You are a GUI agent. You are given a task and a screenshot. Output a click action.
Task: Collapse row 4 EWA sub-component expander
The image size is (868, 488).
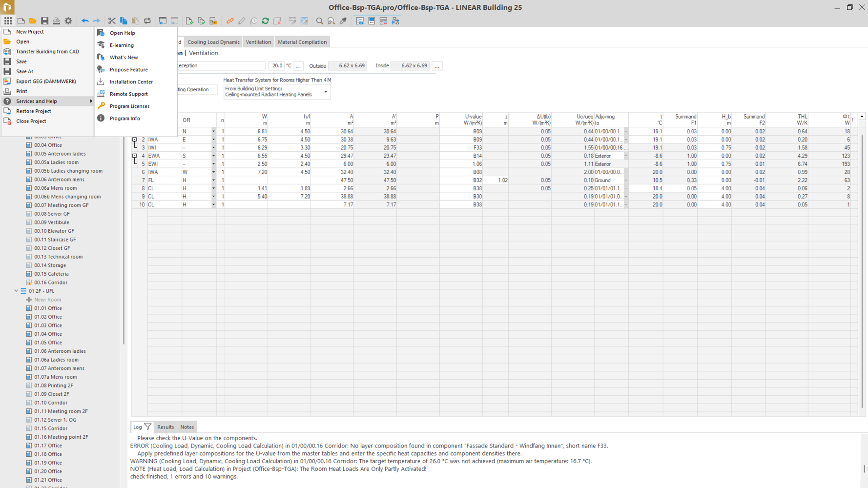[x=134, y=156]
